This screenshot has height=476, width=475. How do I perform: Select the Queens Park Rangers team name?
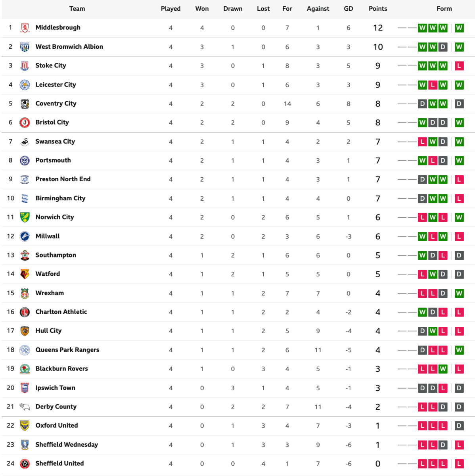coord(67,350)
